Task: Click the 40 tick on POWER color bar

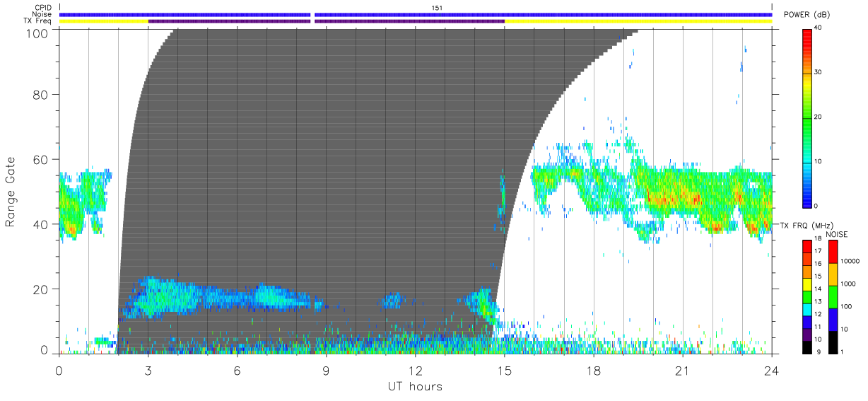Action: [817, 28]
